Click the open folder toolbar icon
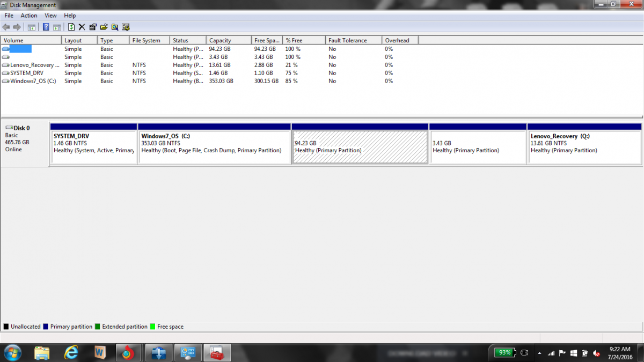 [x=104, y=27]
